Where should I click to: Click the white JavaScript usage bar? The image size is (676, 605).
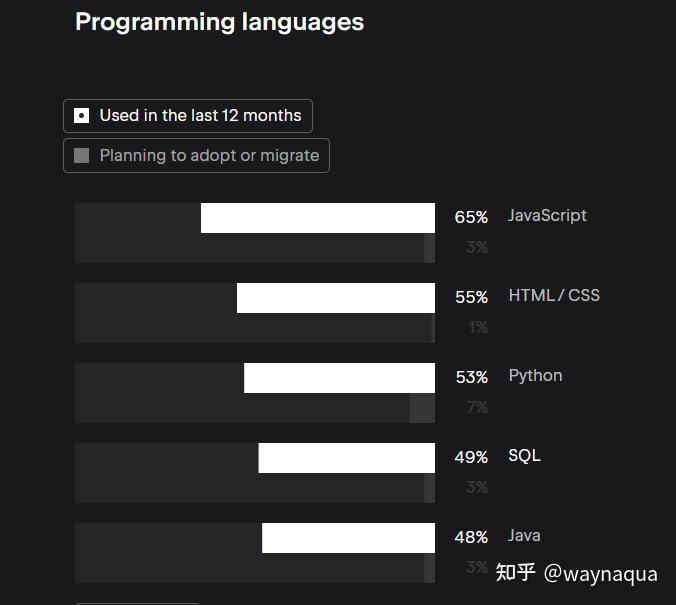tap(317, 218)
